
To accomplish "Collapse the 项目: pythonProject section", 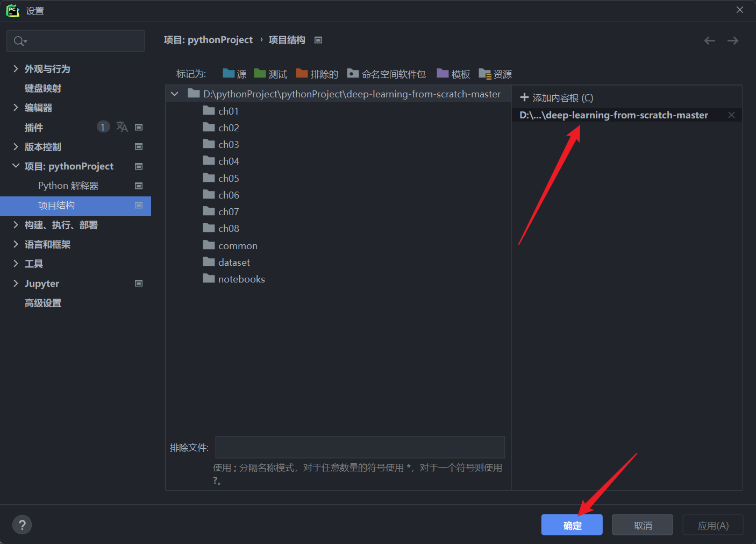I will tap(16, 166).
